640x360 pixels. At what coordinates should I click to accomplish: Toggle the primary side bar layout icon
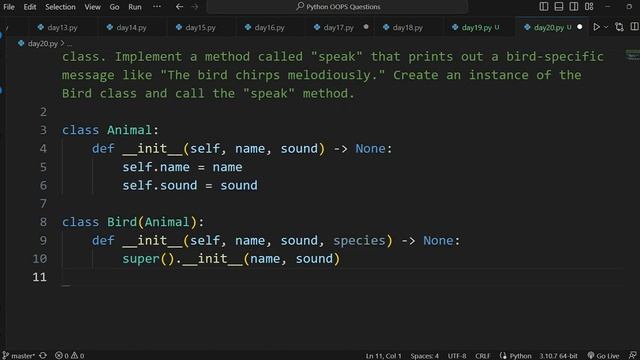point(544,7)
